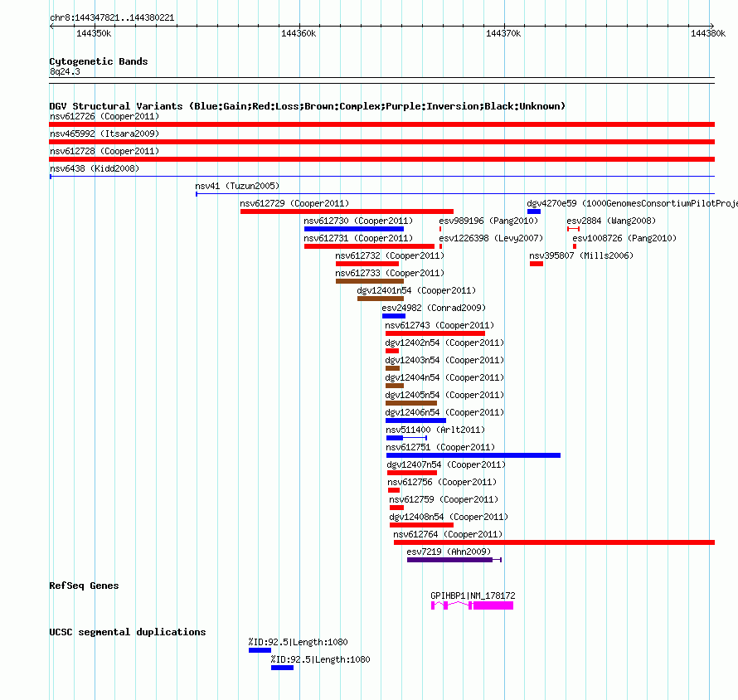The height and width of the screenshot is (700, 738).
Task: Select the nsv465992 (Itsara2009) variant label
Action: pos(104,134)
